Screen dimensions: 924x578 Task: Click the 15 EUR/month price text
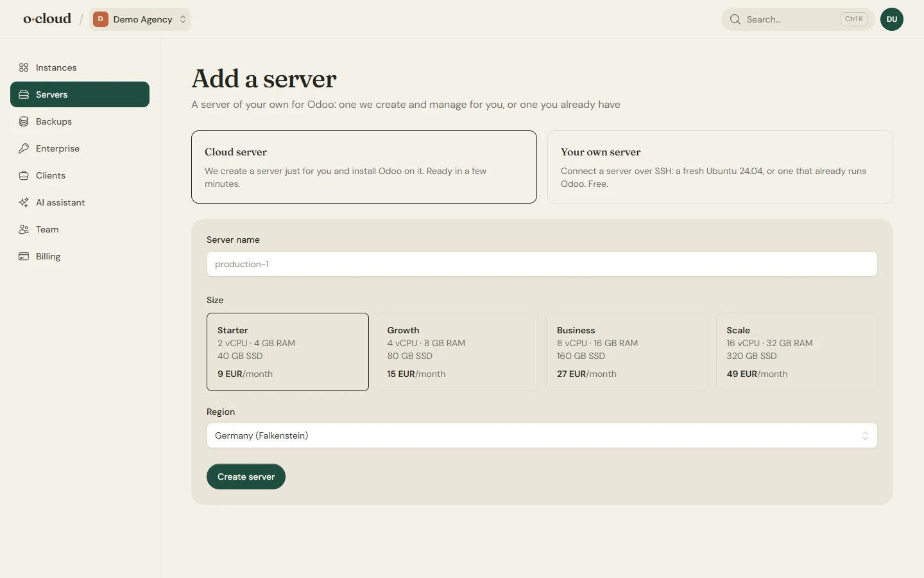coord(416,374)
